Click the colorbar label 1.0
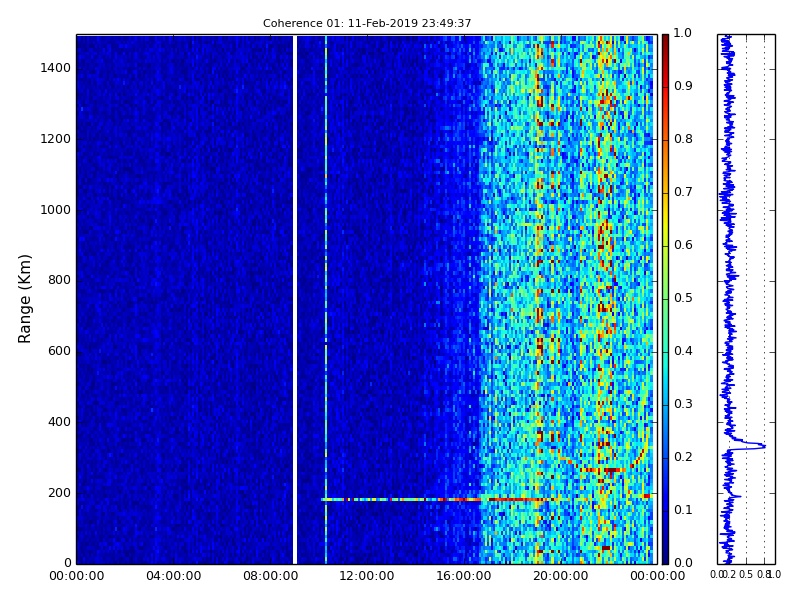The height and width of the screenshot is (600, 800). [683, 33]
